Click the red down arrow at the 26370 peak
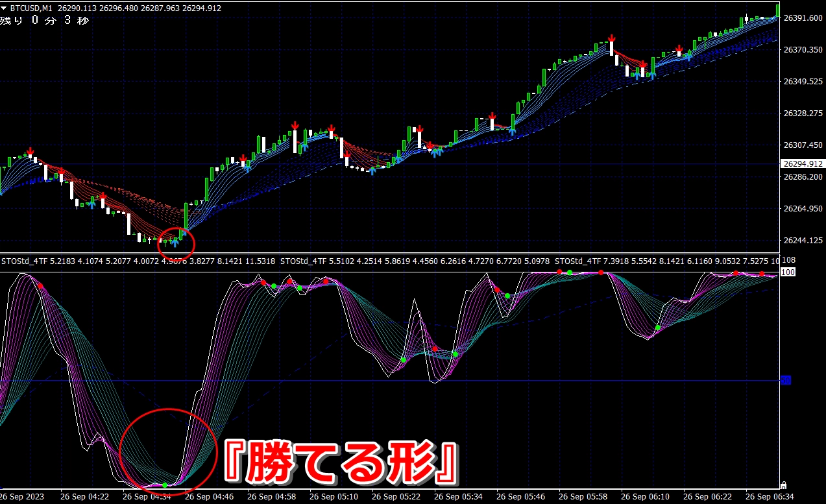826x504 pixels. tap(611, 40)
